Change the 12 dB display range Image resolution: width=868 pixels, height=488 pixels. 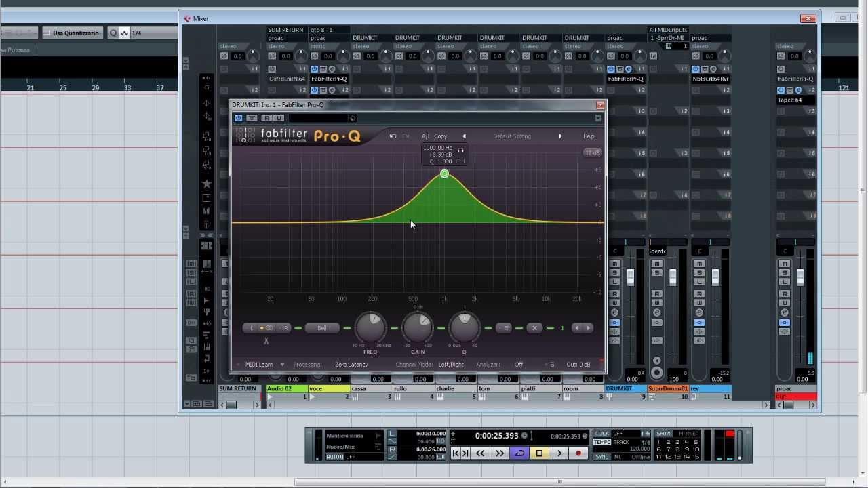point(592,153)
